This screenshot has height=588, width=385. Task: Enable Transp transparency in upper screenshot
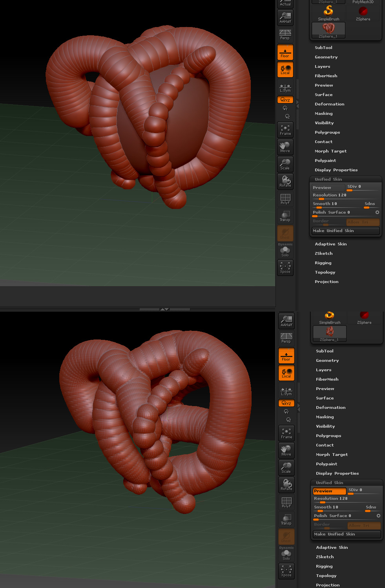tap(285, 216)
